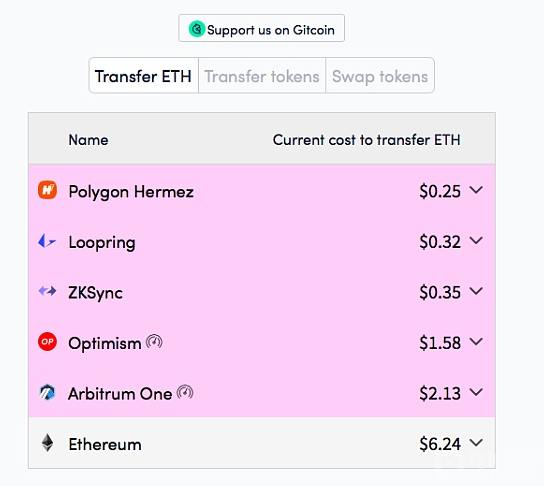Viewport: 544px width, 486px height.
Task: Expand the ZKSync row chevron
Action: (x=476, y=291)
